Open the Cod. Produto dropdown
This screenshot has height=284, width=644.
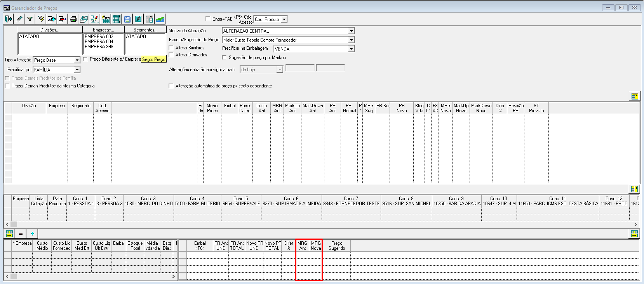click(284, 19)
